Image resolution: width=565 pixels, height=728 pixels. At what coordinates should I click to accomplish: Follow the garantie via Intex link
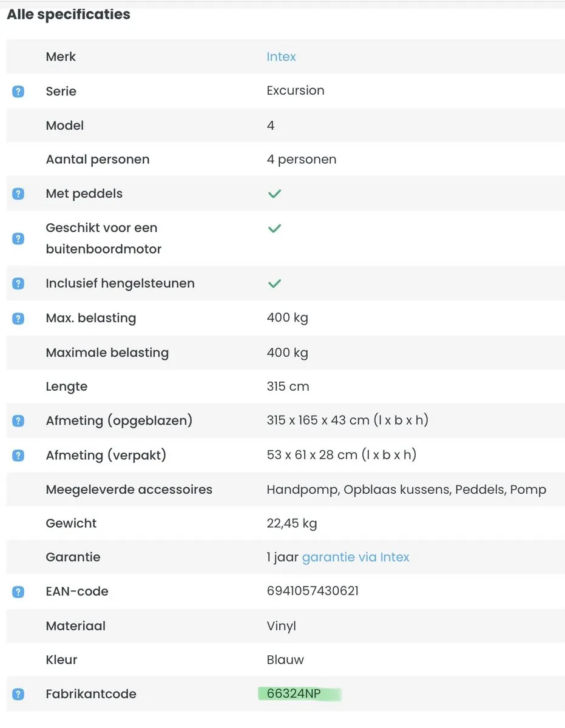tap(356, 557)
